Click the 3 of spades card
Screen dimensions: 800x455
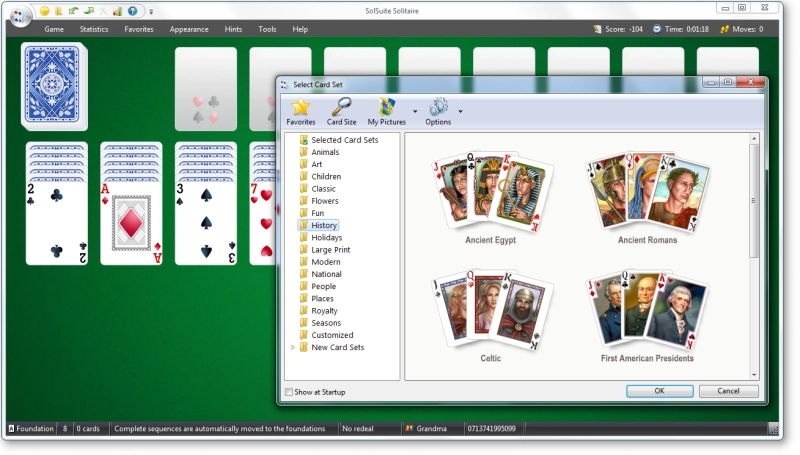pos(206,222)
